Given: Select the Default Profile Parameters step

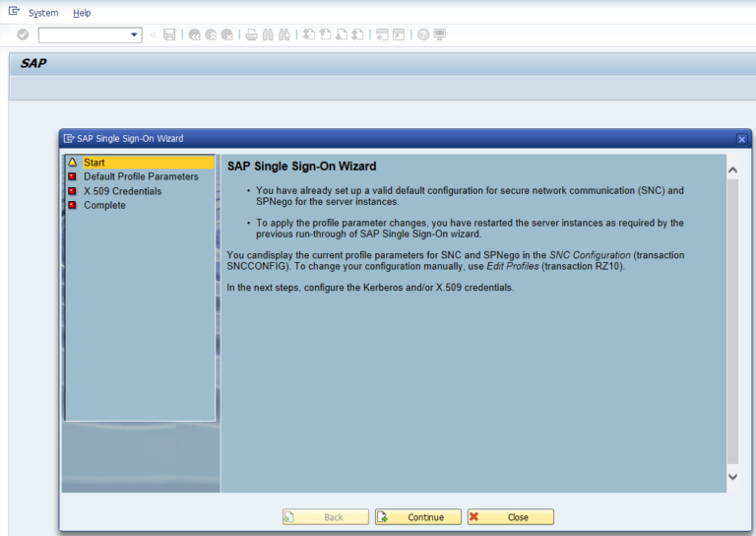Looking at the screenshot, I should 141,176.
